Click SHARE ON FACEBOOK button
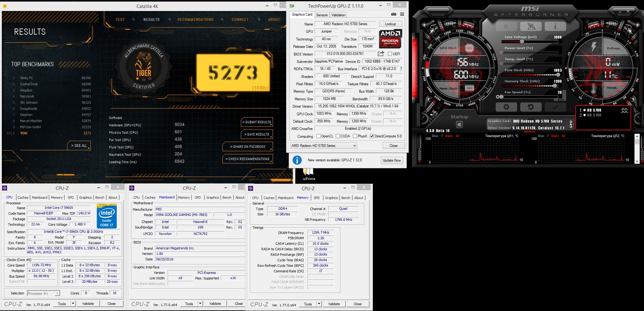The height and width of the screenshot is (311, 644). (248, 147)
